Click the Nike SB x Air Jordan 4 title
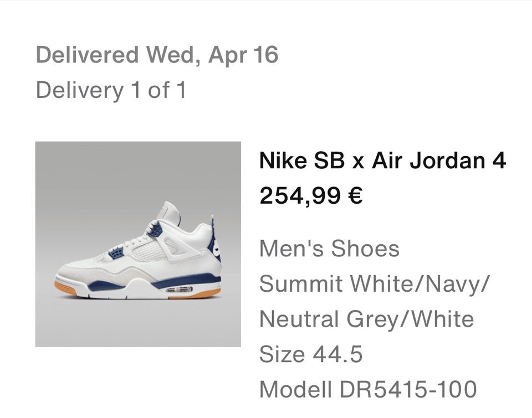The width and height of the screenshot is (532, 418). (382, 161)
